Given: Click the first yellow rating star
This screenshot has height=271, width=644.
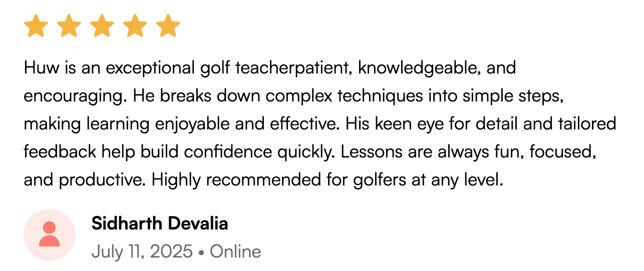Looking at the screenshot, I should coord(36,26).
